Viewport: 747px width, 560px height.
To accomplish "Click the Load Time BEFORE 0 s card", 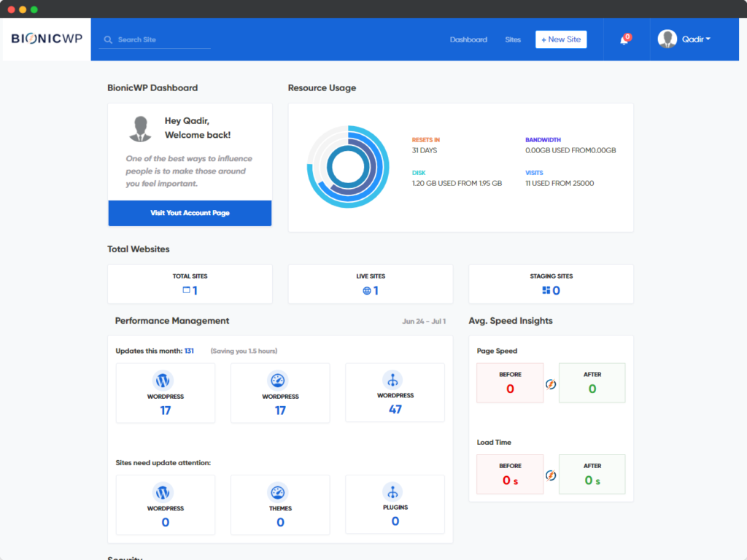I will pos(510,474).
